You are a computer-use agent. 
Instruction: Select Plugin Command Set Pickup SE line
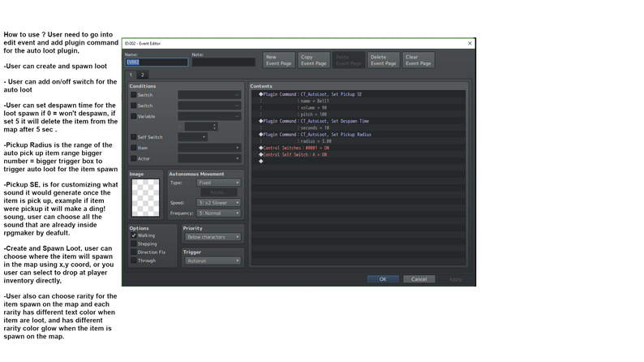(x=358, y=94)
